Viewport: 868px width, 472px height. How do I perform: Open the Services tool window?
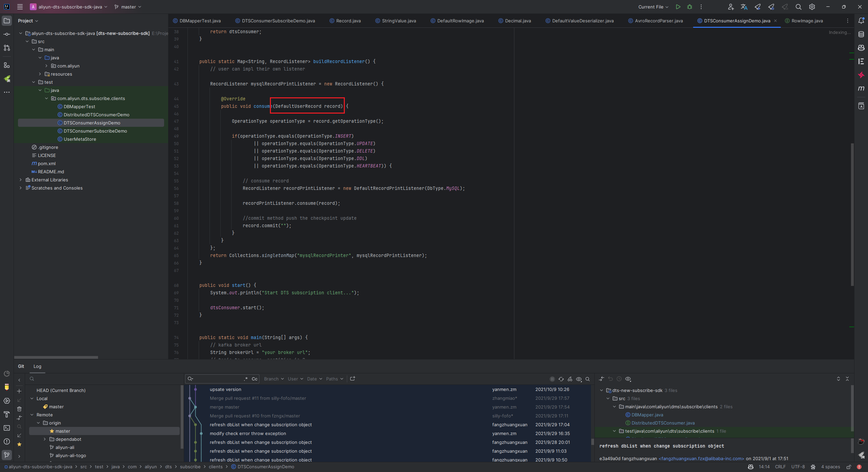7,401
